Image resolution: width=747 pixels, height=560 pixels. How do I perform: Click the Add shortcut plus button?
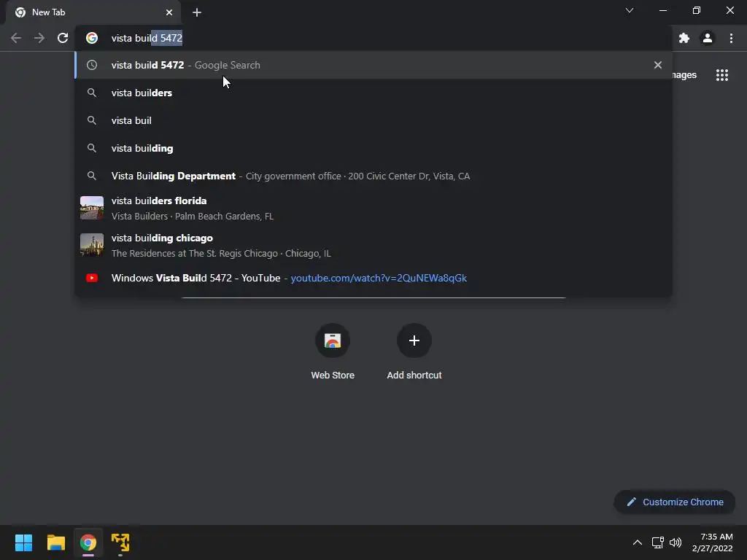[414, 341]
